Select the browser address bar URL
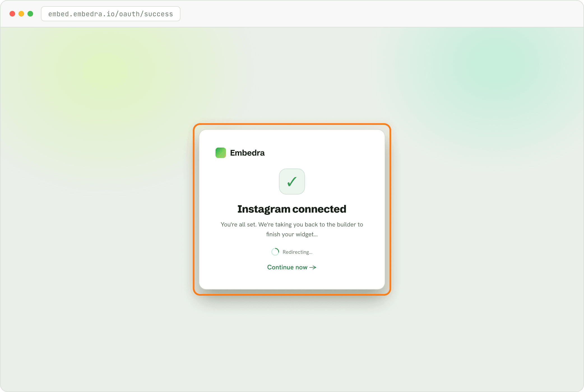Viewport: 584px width, 392px height. point(111,14)
